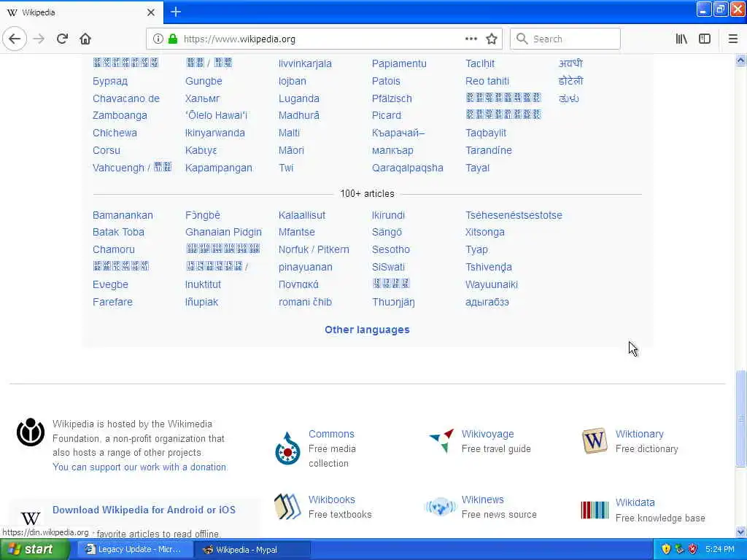Click the Wikipedia W app icon
This screenshot has width=747, height=560.
pyautogui.click(x=31, y=518)
